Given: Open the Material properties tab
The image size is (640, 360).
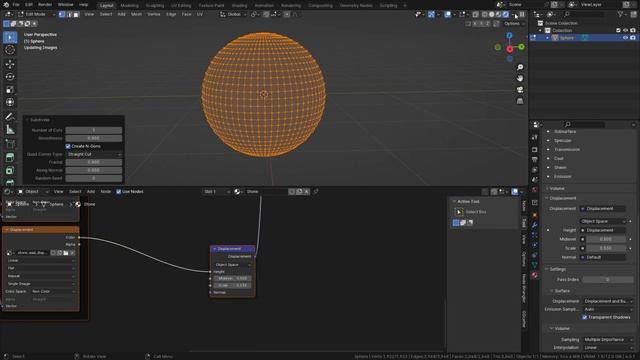Looking at the screenshot, I should tap(535, 275).
